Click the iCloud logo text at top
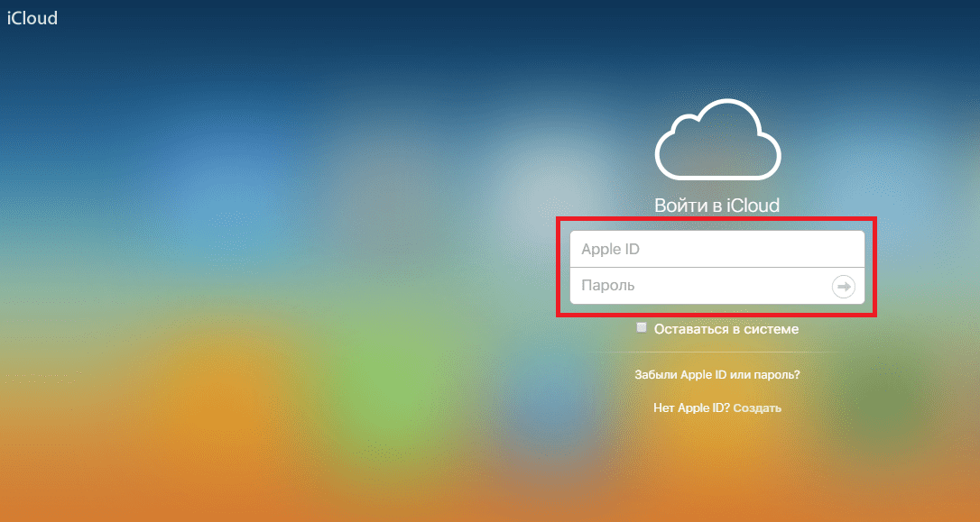Viewport: 980px width, 522px height. 32,17
